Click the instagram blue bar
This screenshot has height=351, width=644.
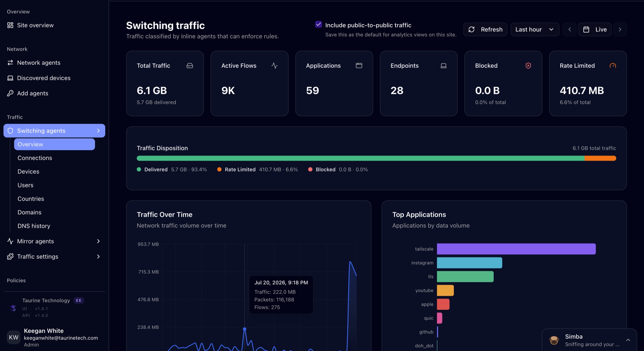(x=469, y=263)
